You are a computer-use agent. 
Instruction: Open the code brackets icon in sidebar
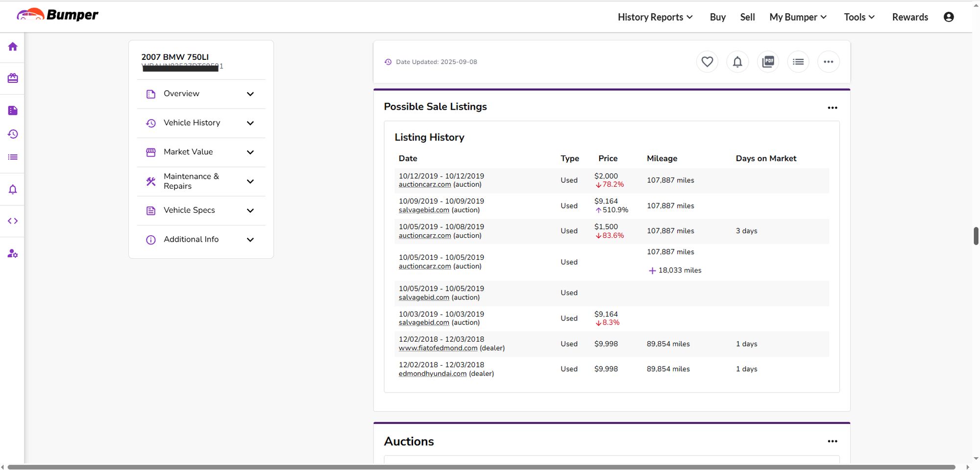[x=13, y=221]
